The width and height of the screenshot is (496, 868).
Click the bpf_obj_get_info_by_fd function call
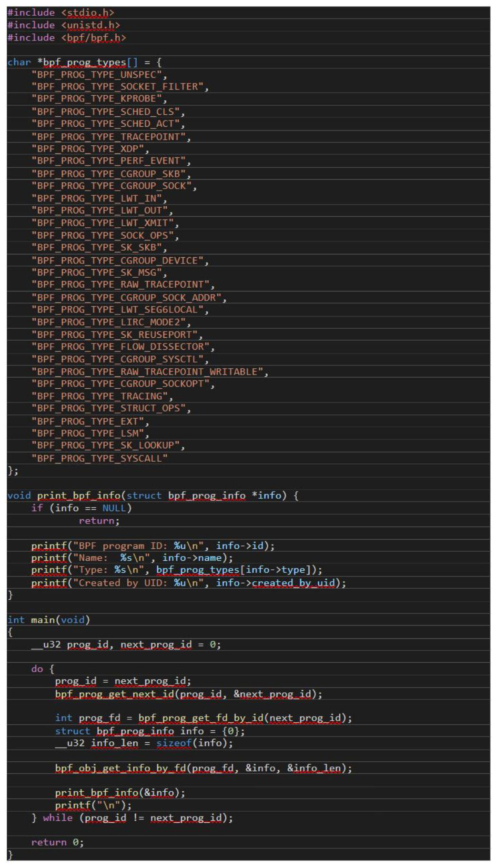coord(122,768)
